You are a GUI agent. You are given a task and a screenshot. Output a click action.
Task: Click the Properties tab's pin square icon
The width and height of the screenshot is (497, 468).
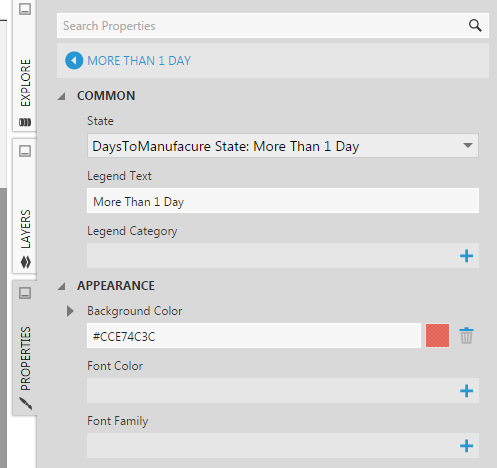point(25,293)
